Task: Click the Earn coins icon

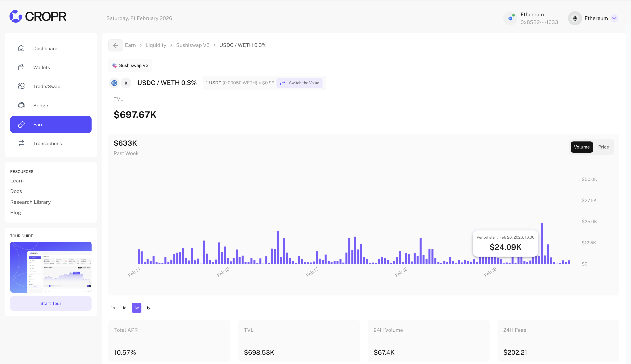Action: (x=21, y=124)
